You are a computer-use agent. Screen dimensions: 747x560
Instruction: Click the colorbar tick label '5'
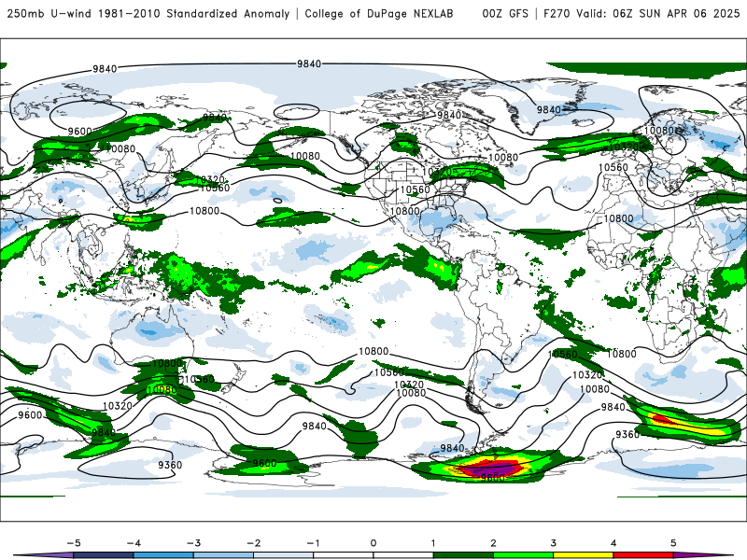coord(673,543)
